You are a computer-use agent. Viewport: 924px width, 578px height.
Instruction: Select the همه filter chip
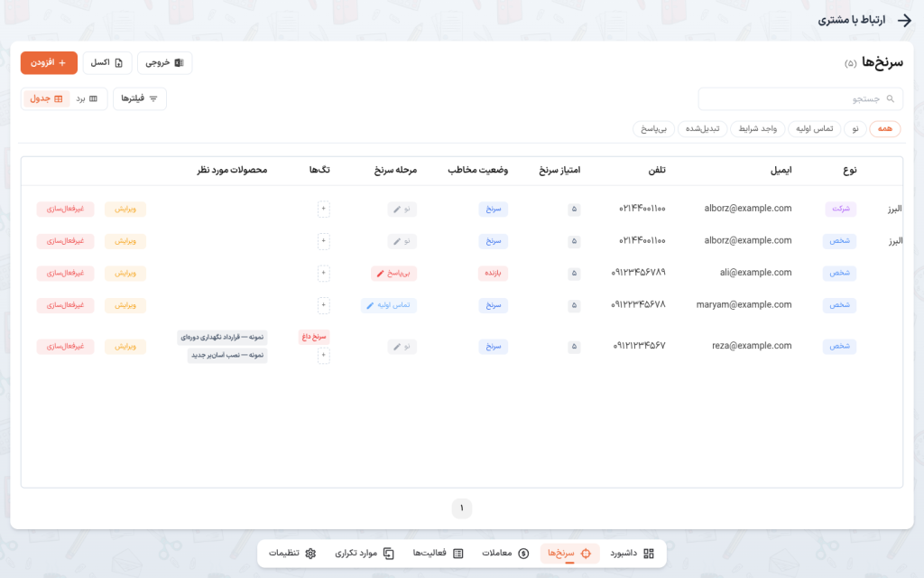click(x=884, y=128)
